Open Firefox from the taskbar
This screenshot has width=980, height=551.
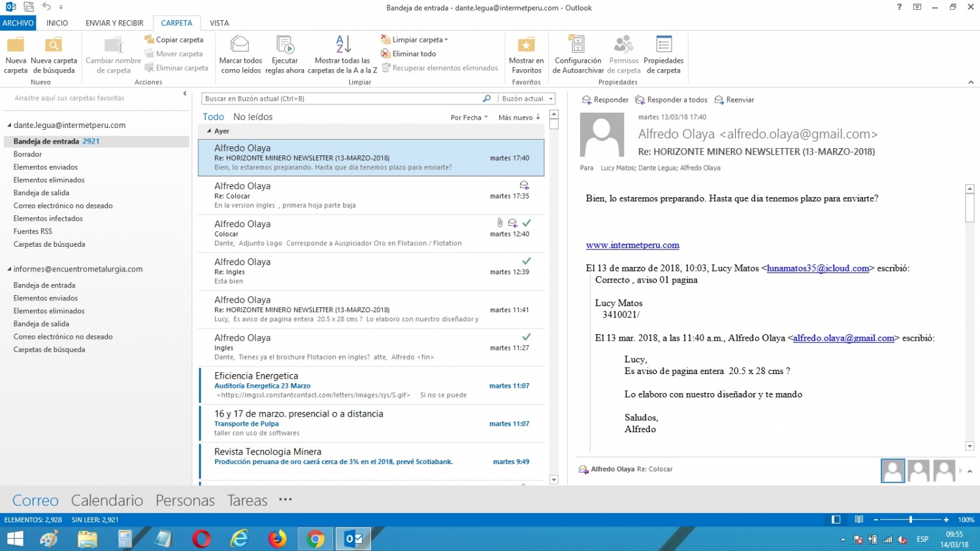278,539
